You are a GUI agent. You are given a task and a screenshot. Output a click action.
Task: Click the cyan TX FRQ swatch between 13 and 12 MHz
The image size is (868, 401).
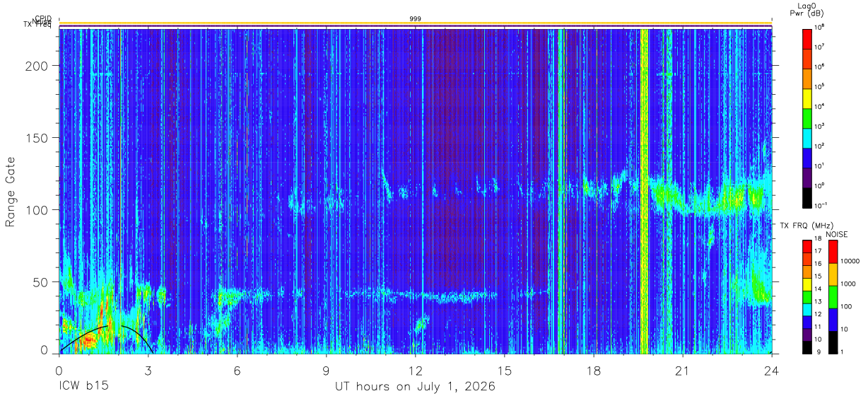807,309
